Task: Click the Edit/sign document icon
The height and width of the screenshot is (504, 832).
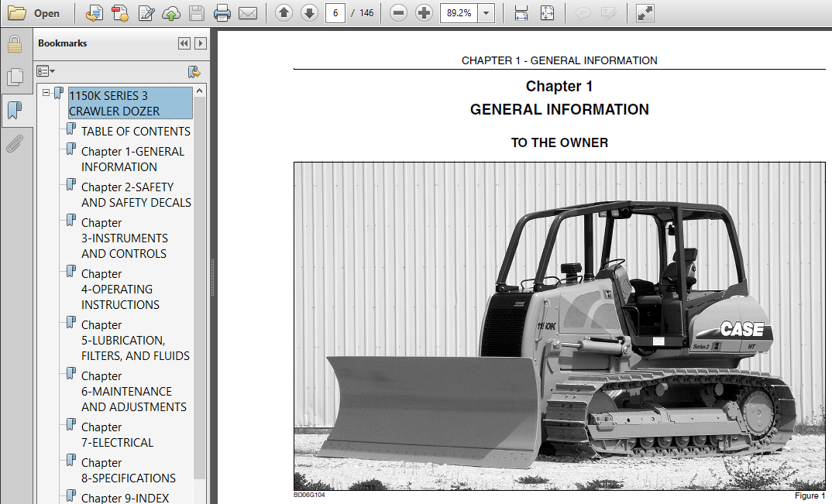Action: (x=146, y=13)
